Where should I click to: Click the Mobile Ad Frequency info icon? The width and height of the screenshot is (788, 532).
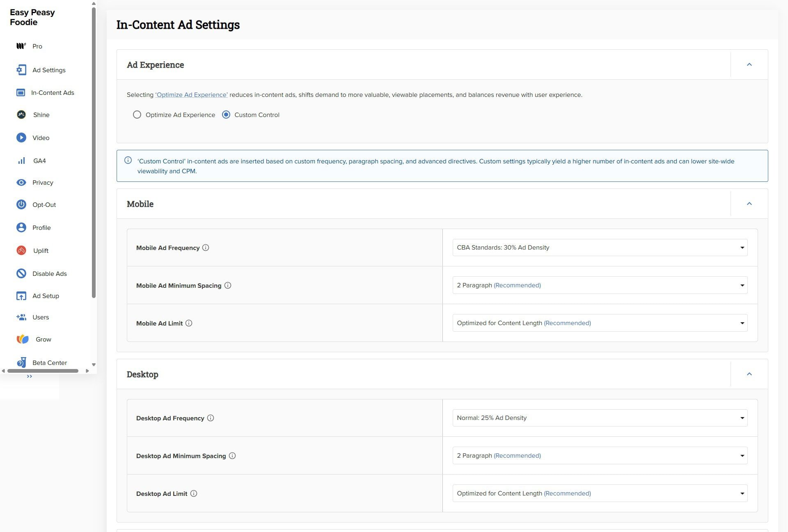206,248
